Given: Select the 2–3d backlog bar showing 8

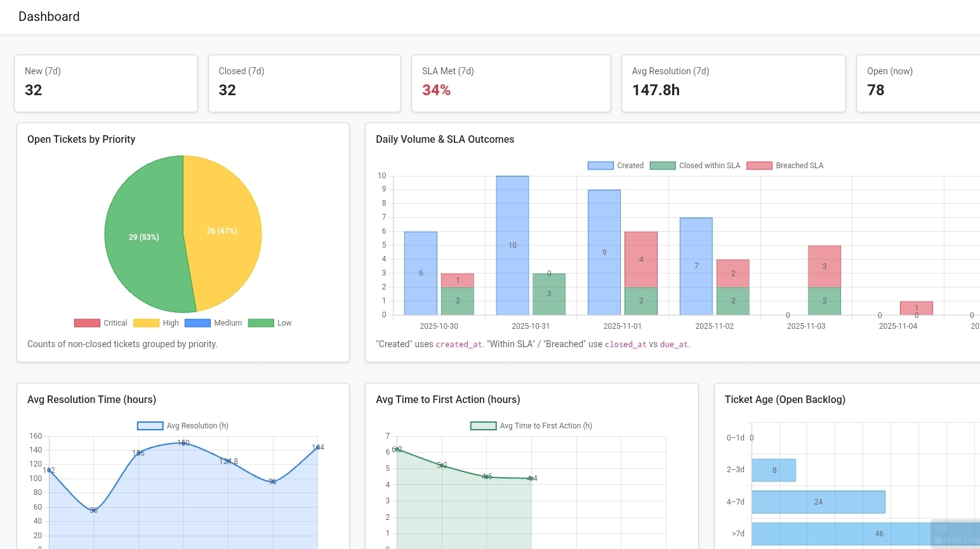Looking at the screenshot, I should (x=774, y=470).
